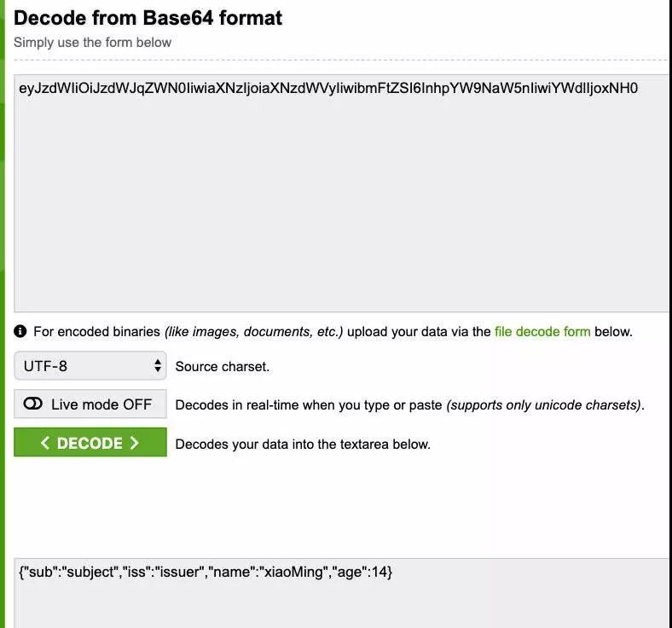Viewport: 672px width, 628px height.
Task: Click the green DECODE button
Action: pos(90,442)
